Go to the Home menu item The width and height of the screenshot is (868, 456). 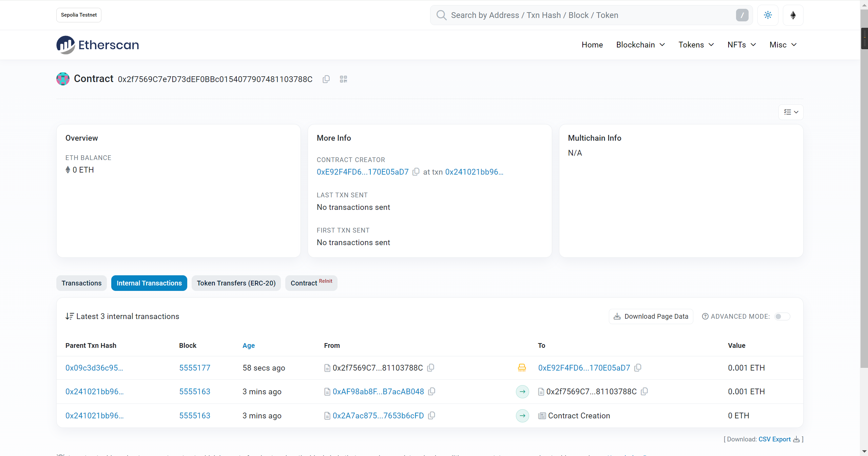(x=592, y=45)
